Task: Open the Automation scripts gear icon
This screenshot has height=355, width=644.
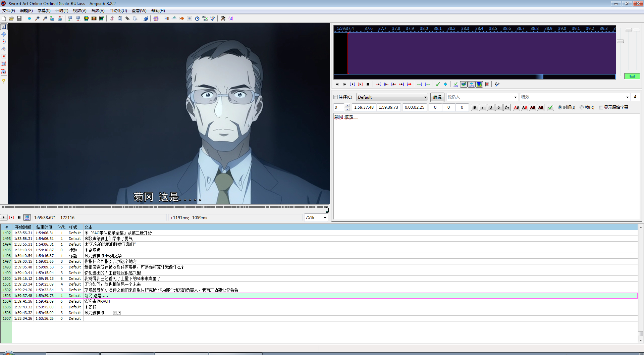Action: tap(146, 18)
